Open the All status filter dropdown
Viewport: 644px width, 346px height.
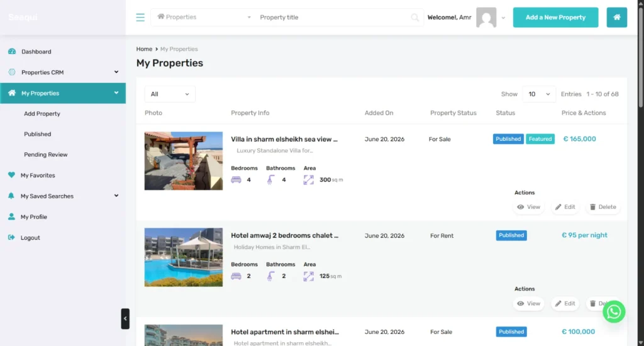tap(170, 94)
